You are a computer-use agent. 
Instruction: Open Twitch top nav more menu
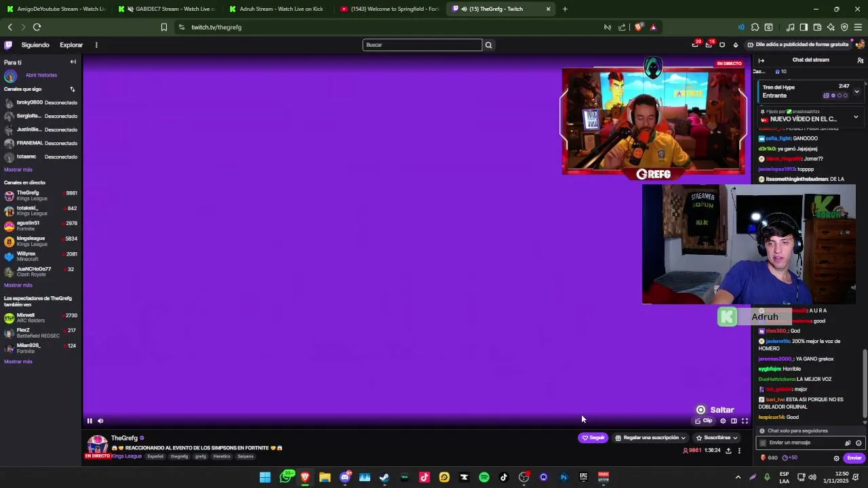pyautogui.click(x=96, y=45)
